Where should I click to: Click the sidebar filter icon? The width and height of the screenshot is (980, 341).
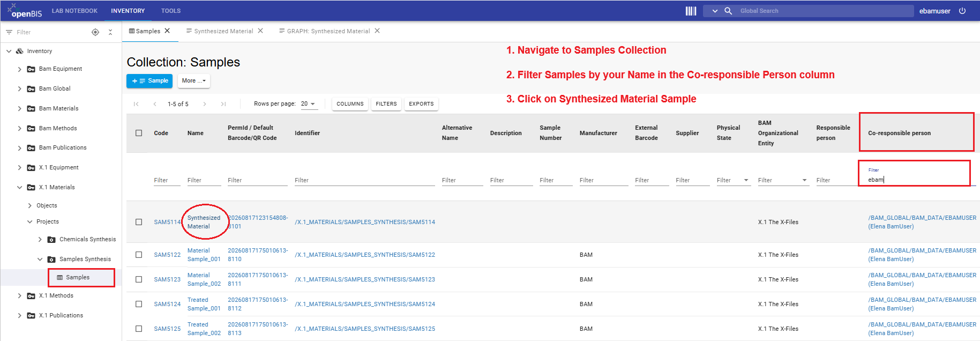click(x=9, y=32)
